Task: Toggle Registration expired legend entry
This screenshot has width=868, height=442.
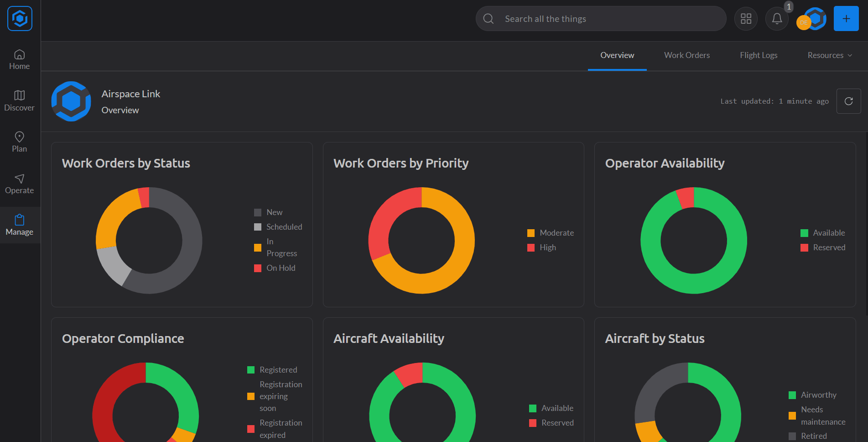Action: [x=275, y=429]
